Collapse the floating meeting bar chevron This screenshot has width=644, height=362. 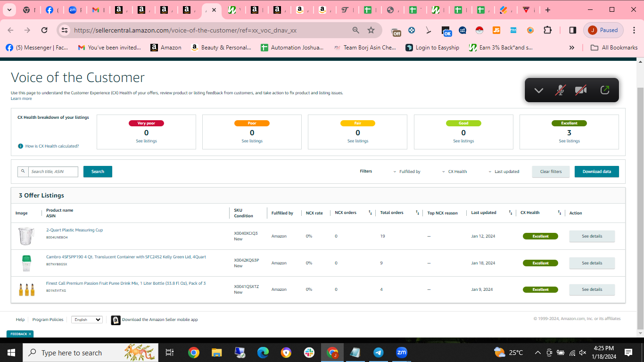point(539,90)
